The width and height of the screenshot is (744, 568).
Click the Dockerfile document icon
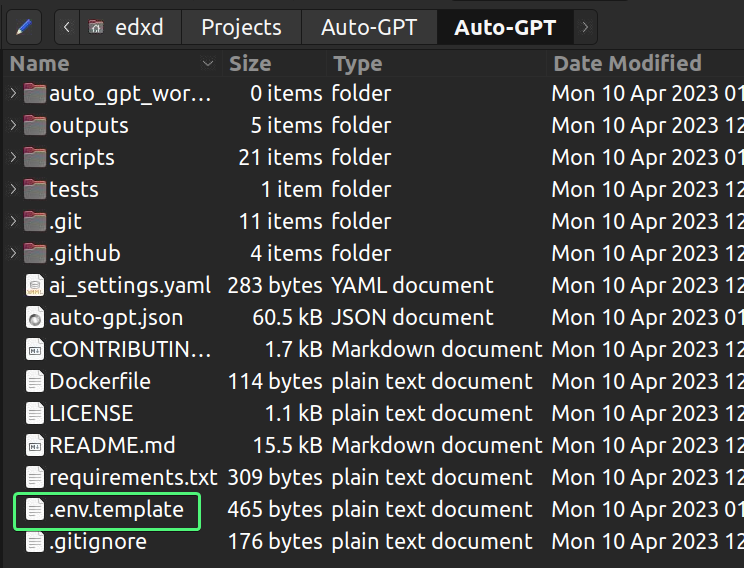coord(35,382)
